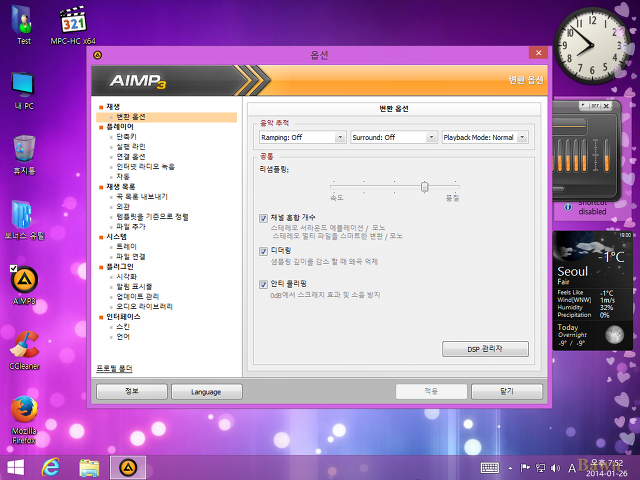The height and width of the screenshot is (480, 640).
Task: Open the 파일 추가 settings page
Action: [x=131, y=227]
